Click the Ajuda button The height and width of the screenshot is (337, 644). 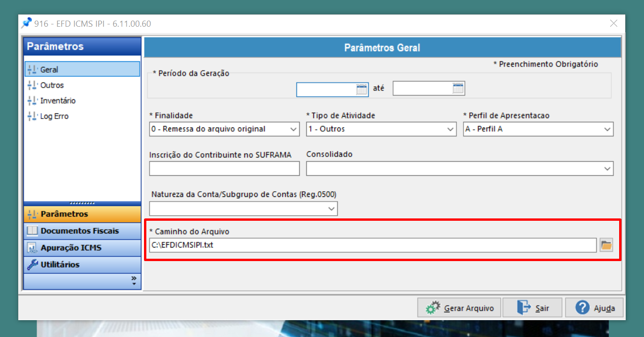[594, 308]
